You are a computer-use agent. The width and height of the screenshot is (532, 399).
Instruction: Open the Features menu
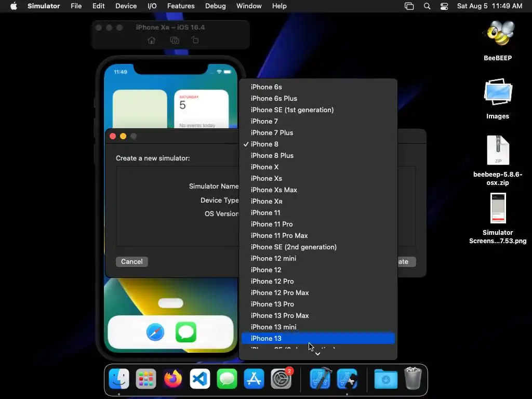181,6
